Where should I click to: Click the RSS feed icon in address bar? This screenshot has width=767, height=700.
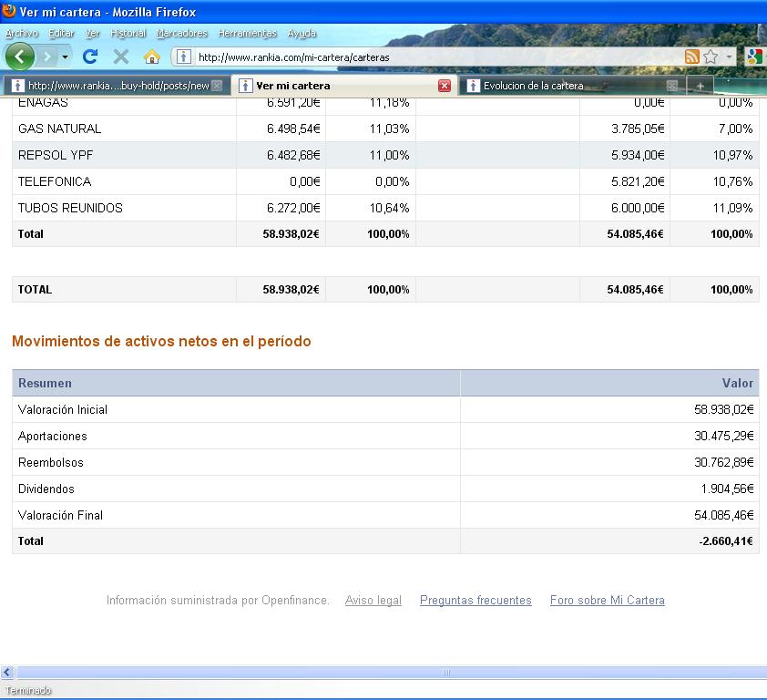pyautogui.click(x=692, y=57)
